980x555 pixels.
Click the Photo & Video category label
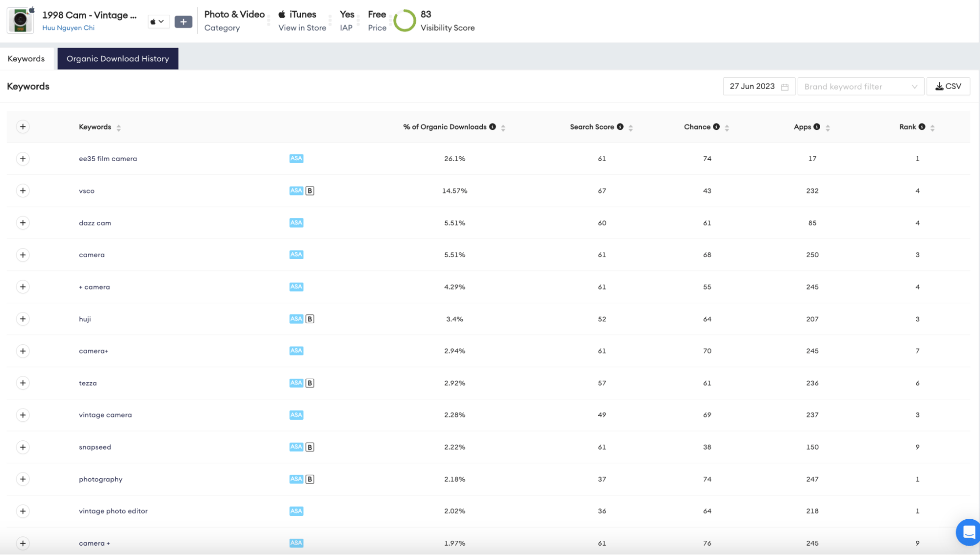(234, 15)
